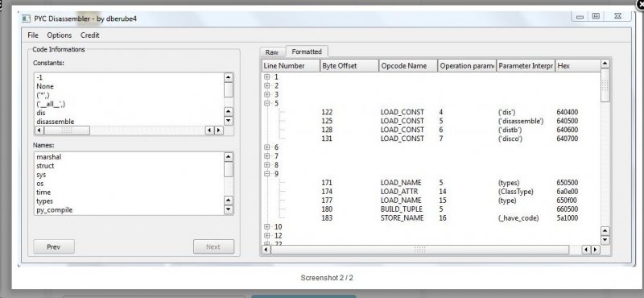Viewport: 644px width, 298px height.
Task: Expand line number 2 node
Action: point(267,85)
